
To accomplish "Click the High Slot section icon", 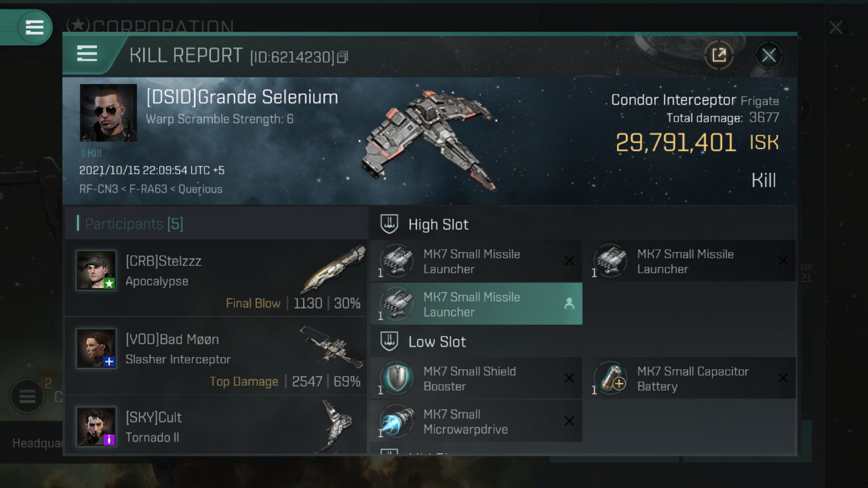I will [x=389, y=224].
